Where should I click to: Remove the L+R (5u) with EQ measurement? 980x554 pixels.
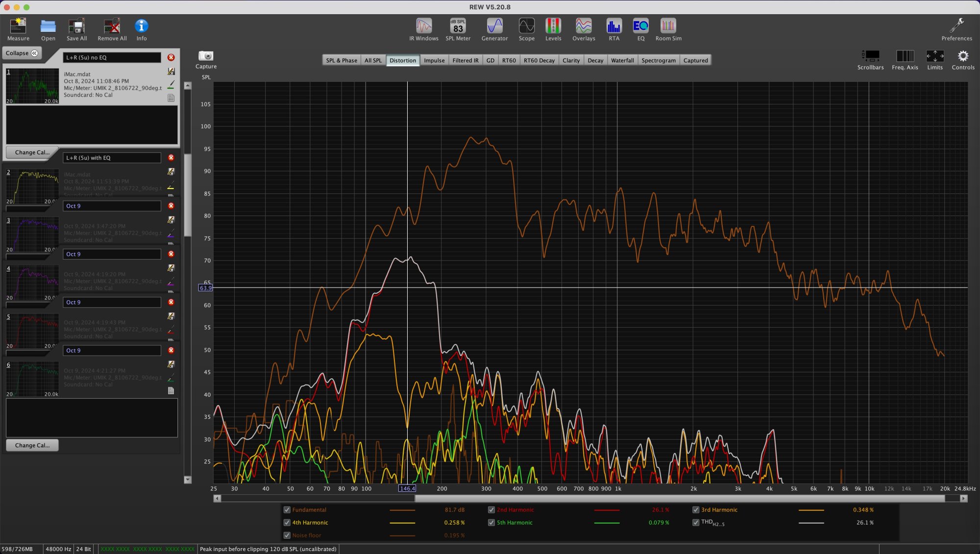coord(171,158)
